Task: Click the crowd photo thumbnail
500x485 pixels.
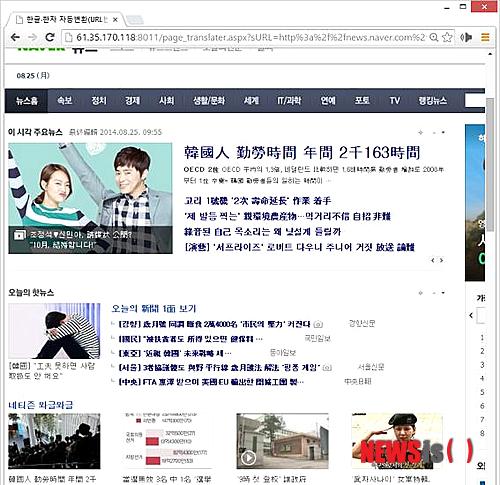Action: (54, 441)
